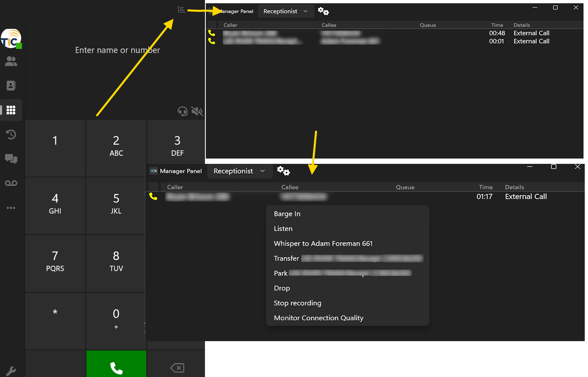Click External Call in the 00:48 row

(x=531, y=33)
